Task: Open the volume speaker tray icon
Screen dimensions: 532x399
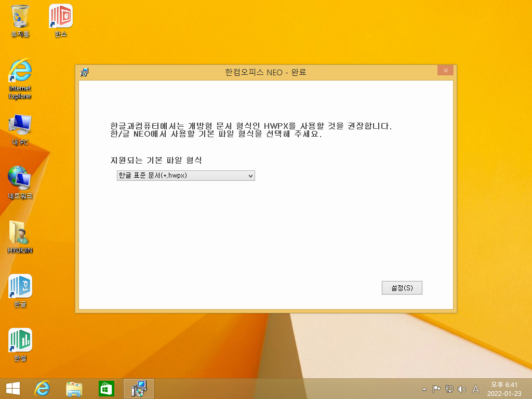Action: tap(462, 389)
